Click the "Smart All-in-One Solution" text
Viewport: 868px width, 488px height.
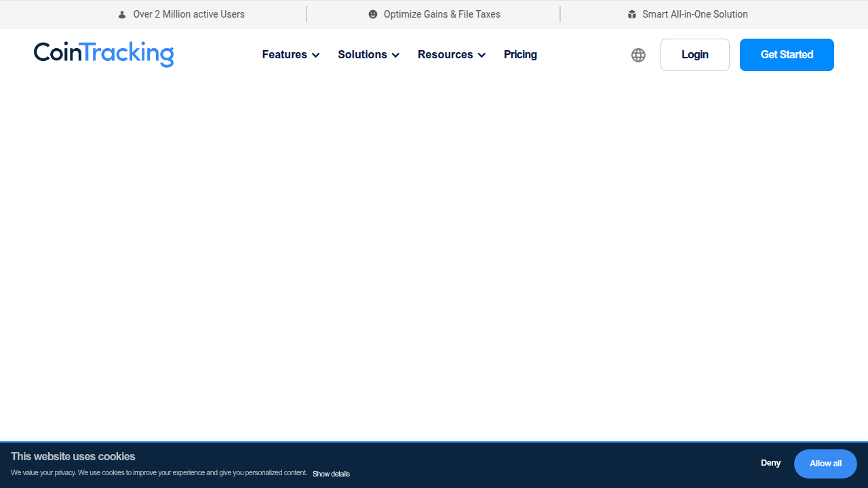(694, 14)
